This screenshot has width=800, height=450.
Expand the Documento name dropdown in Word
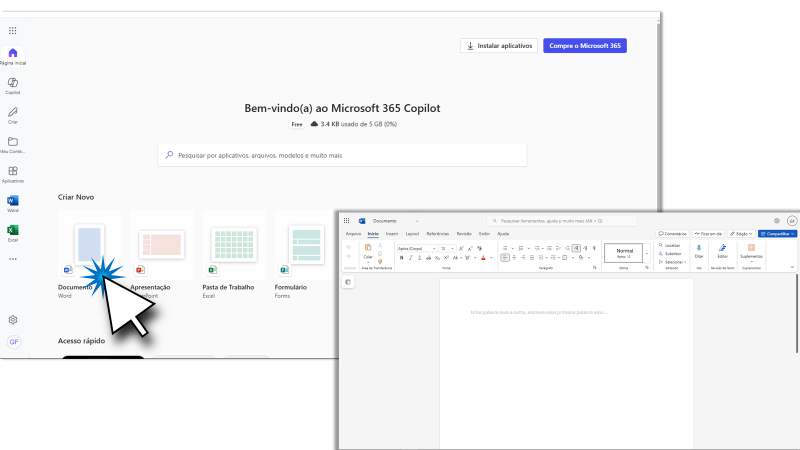pyautogui.click(x=417, y=221)
